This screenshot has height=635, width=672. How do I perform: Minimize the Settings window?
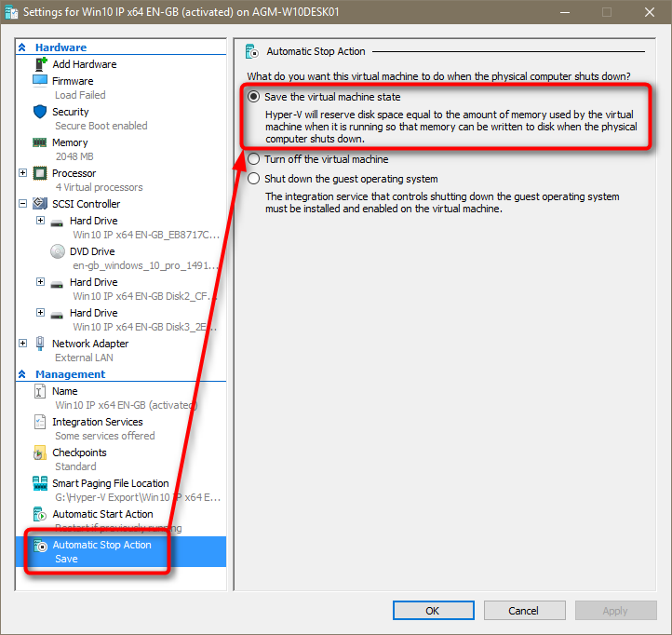(x=565, y=12)
